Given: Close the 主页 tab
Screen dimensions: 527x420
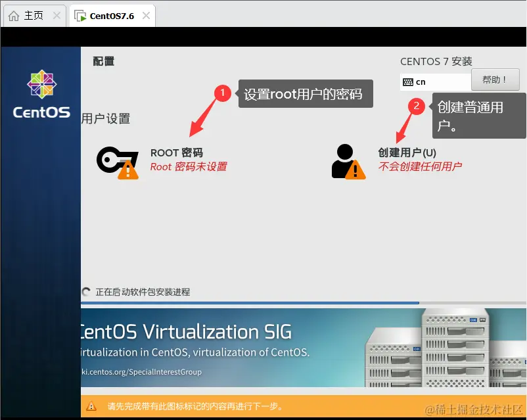Looking at the screenshot, I should pyautogui.click(x=57, y=16).
